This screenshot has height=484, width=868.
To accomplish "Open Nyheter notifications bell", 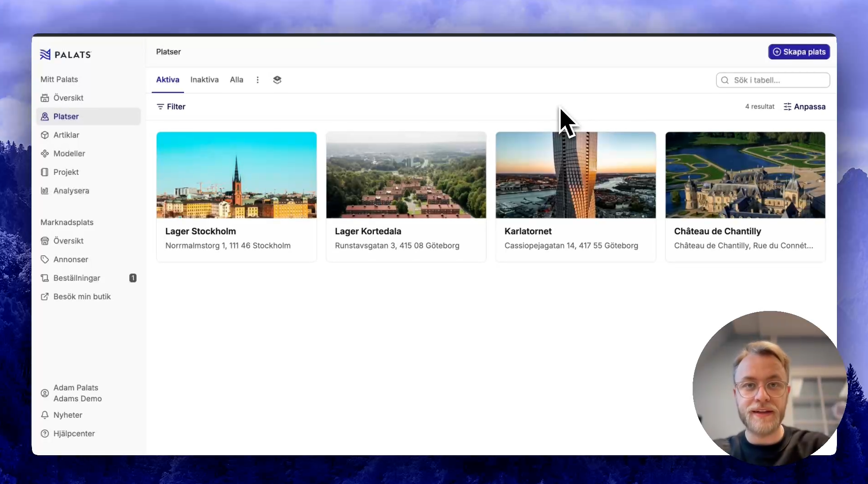I will pyautogui.click(x=68, y=415).
